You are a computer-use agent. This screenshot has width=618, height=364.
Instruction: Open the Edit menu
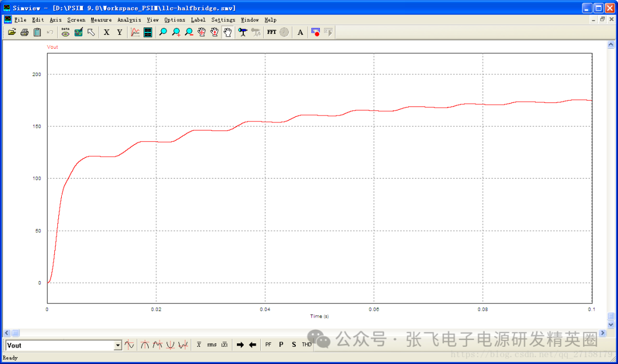(x=38, y=19)
